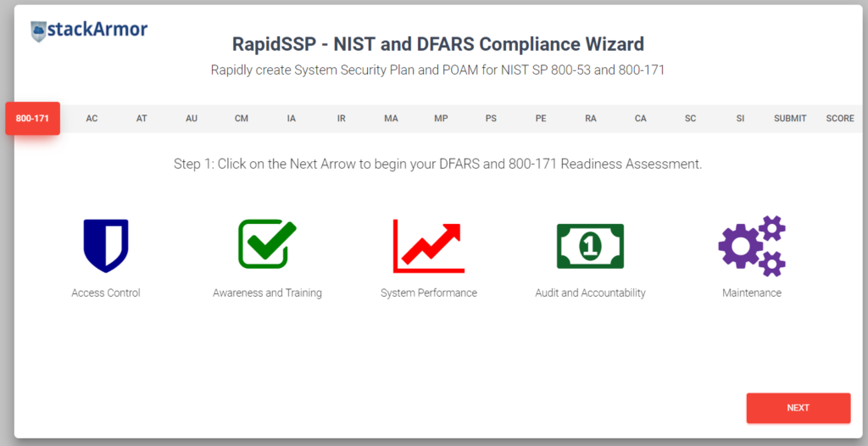Switch to the CA tab
This screenshot has width=868, height=446.
(641, 119)
